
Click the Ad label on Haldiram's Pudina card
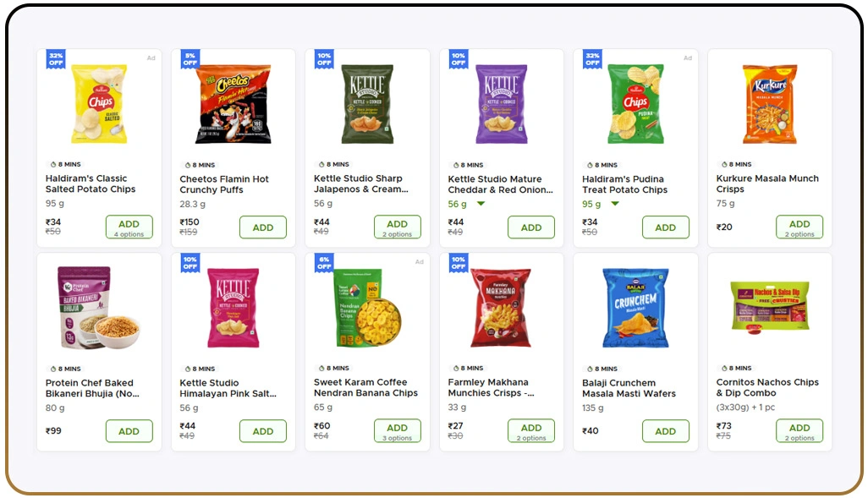coord(688,57)
